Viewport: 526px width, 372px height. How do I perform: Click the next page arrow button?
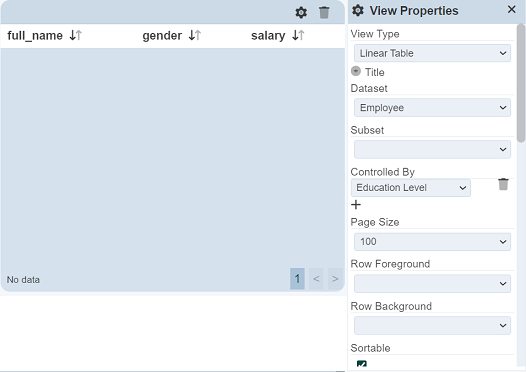[x=335, y=278]
